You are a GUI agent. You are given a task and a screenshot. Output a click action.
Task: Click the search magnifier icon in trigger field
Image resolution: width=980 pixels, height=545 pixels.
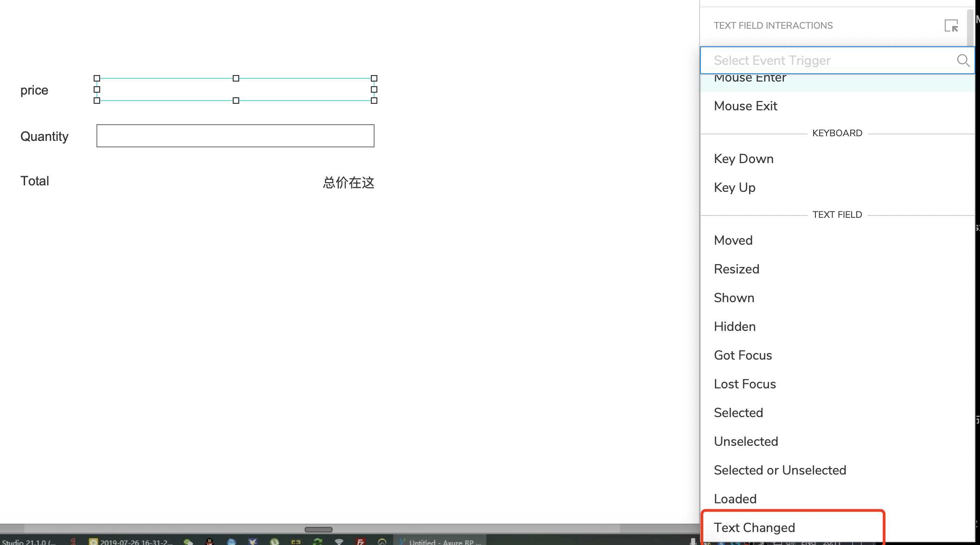pos(963,60)
